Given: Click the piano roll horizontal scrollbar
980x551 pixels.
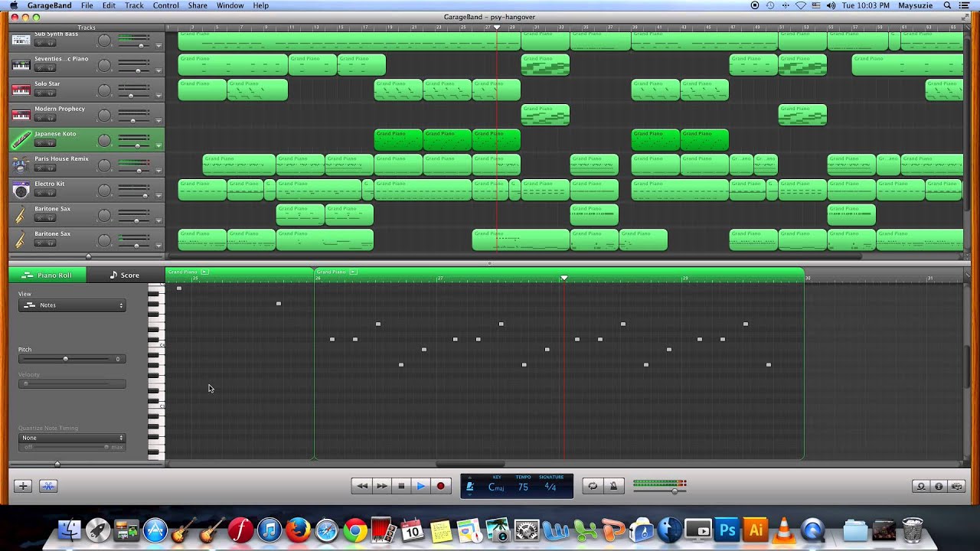Looking at the screenshot, I should point(470,464).
